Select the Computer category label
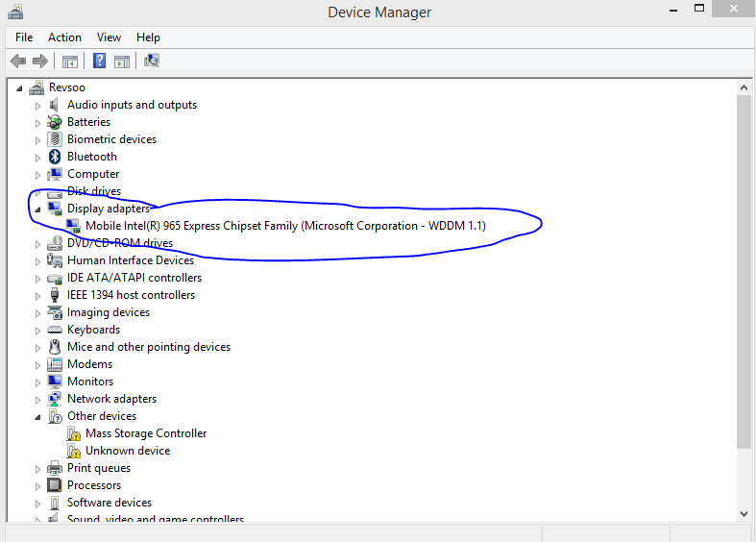The width and height of the screenshot is (756, 542). click(93, 174)
